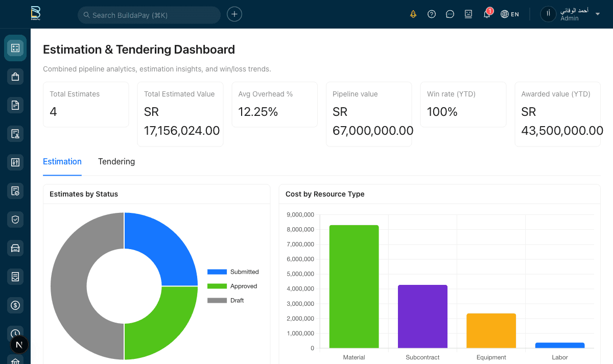
Task: Open notifications via the bell with badge
Action: click(x=487, y=14)
